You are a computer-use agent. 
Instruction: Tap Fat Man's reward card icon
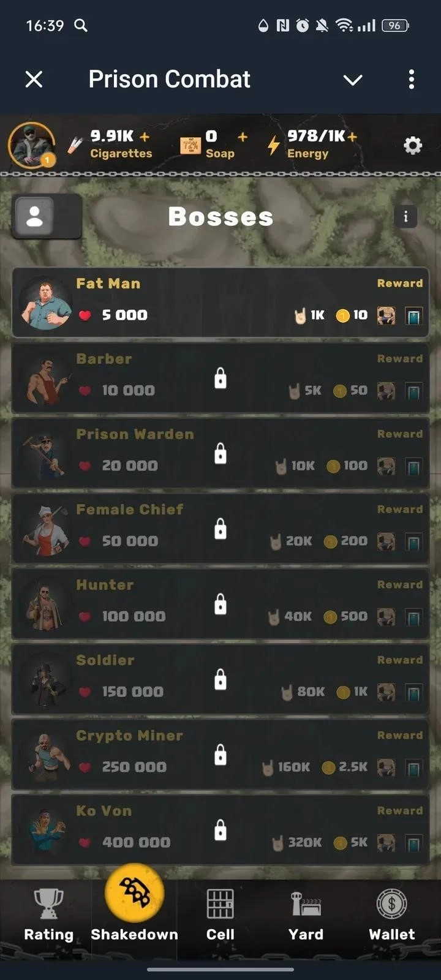tap(414, 316)
